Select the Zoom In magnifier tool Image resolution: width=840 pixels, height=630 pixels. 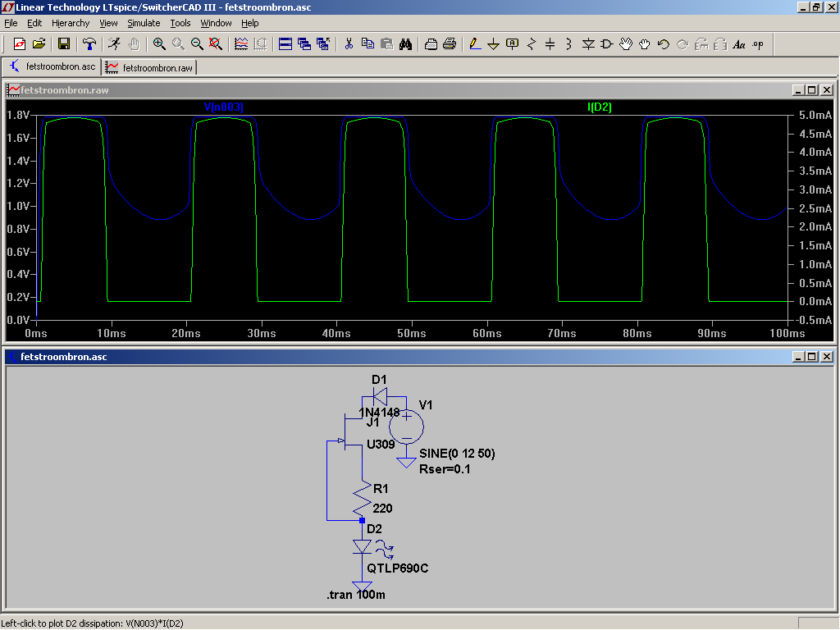click(159, 44)
